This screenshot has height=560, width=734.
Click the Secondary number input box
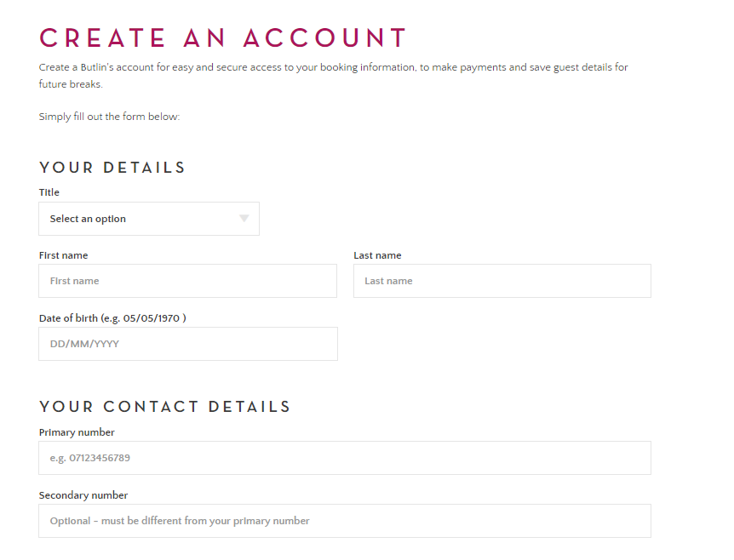[344, 520]
